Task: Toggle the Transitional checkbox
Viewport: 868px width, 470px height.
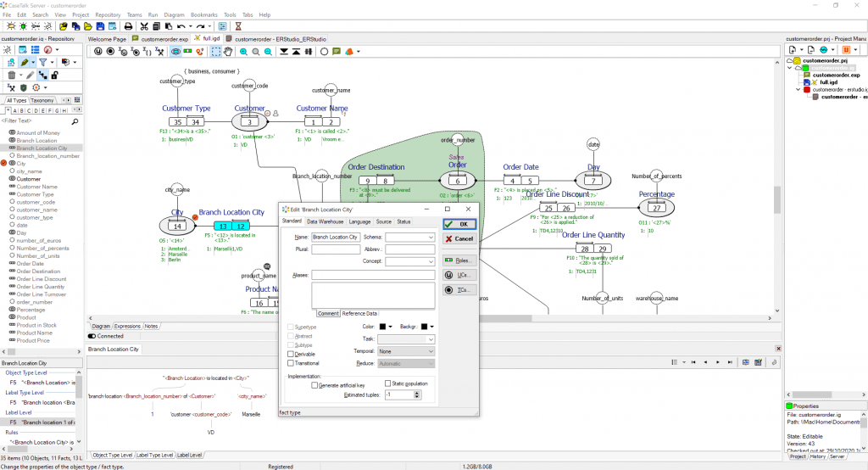Action: coord(291,363)
